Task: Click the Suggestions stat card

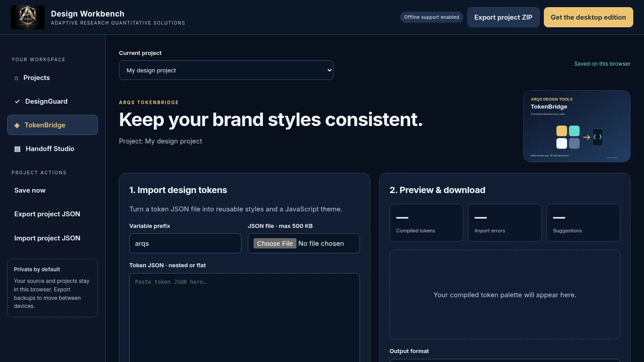Action: coord(583,223)
